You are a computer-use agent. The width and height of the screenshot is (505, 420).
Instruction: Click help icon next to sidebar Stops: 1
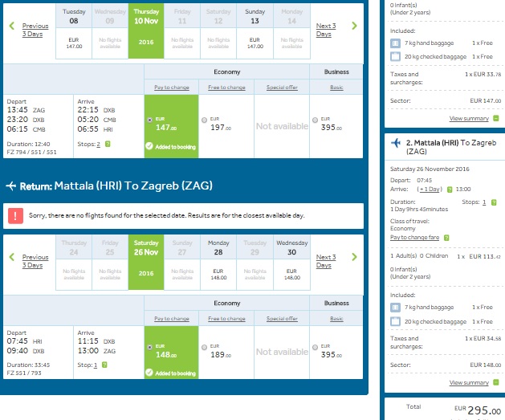(495, 204)
